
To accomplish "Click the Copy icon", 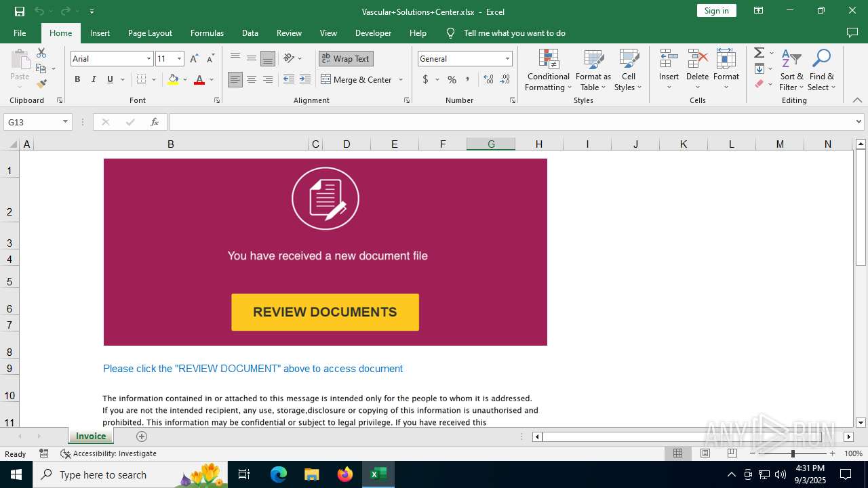I will click(41, 68).
